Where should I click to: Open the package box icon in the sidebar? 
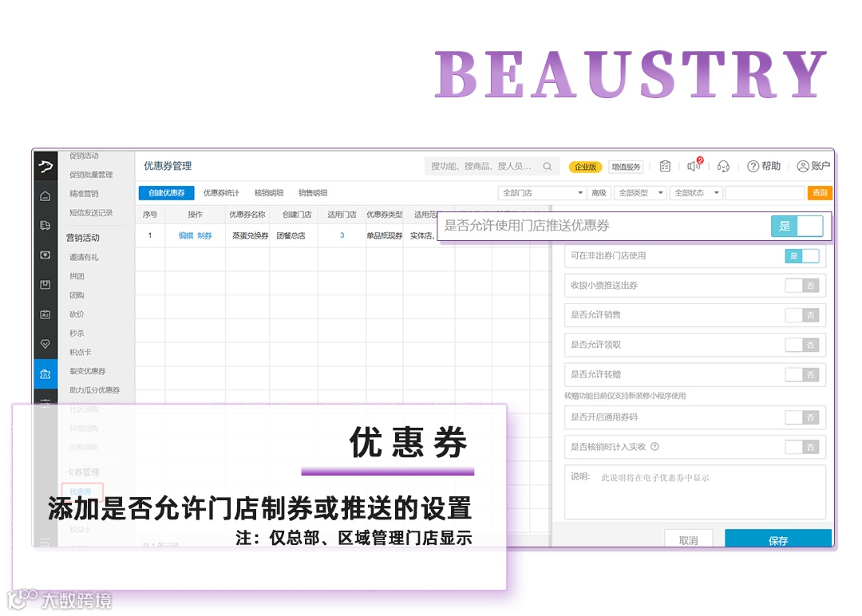[x=45, y=285]
